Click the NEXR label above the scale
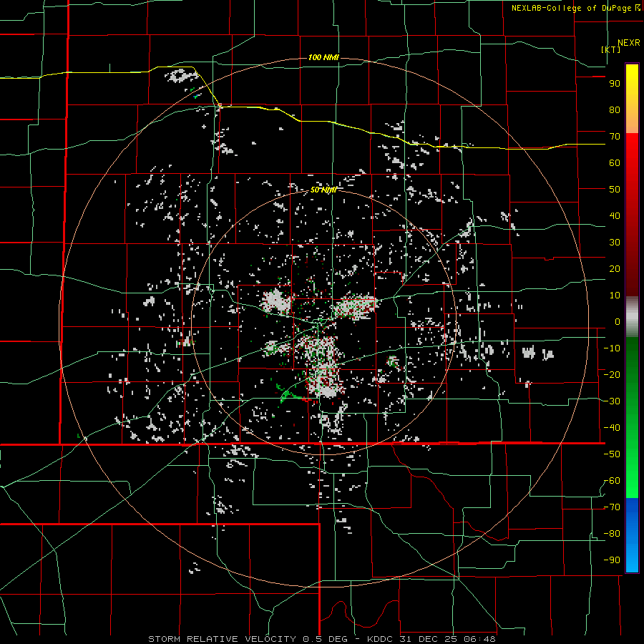 (628, 43)
